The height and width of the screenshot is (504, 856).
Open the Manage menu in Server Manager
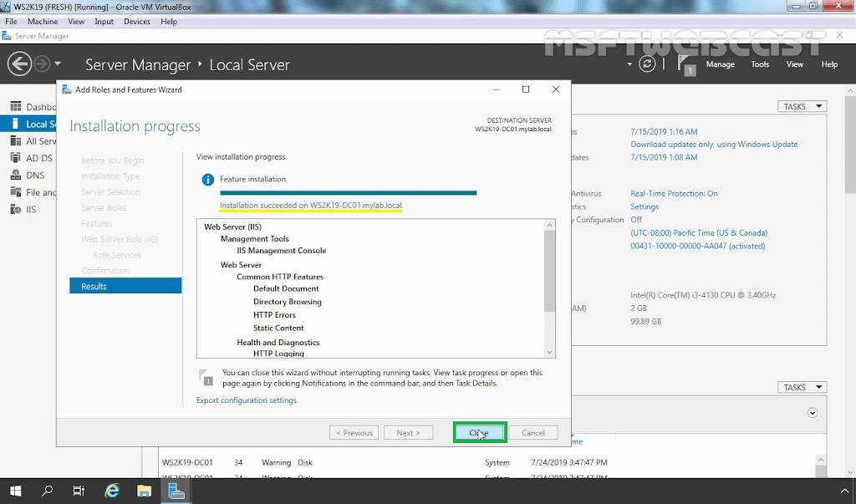[720, 64]
